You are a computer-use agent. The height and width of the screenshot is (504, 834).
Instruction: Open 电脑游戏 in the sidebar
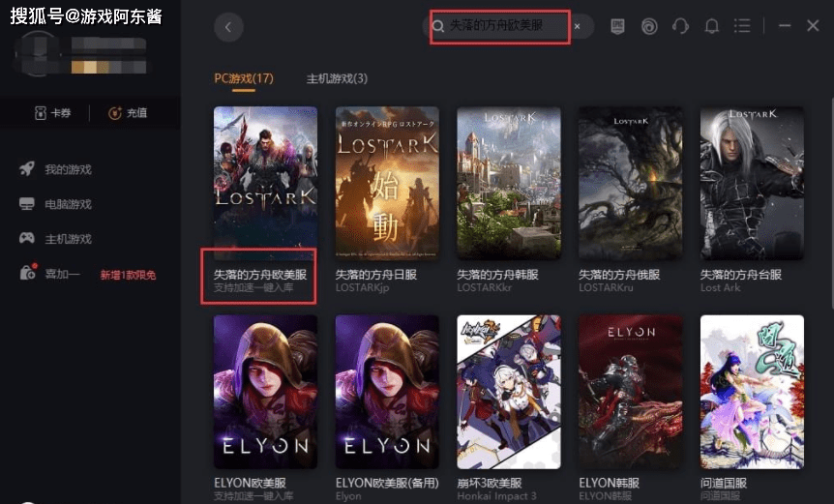(x=68, y=204)
